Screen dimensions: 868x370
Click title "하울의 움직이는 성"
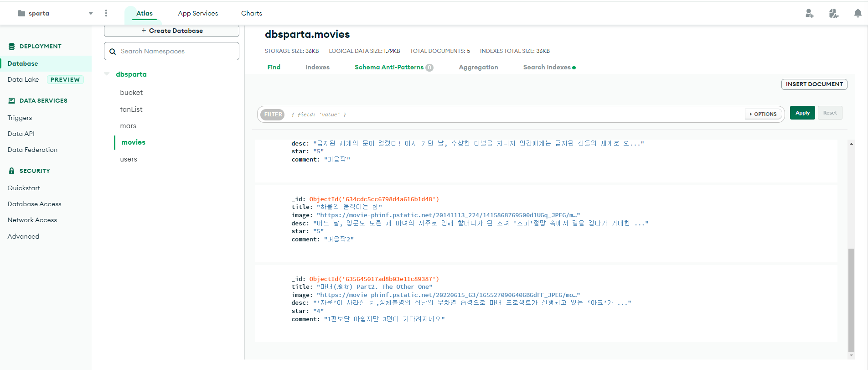[x=349, y=207]
